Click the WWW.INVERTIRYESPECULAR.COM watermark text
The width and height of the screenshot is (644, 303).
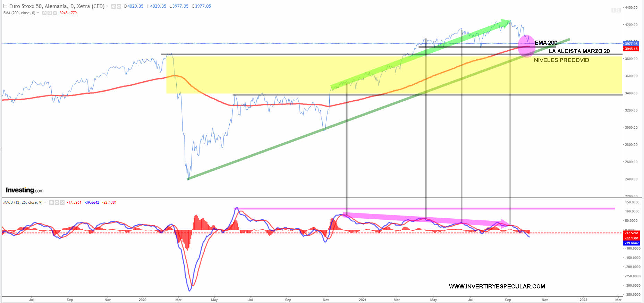497,286
